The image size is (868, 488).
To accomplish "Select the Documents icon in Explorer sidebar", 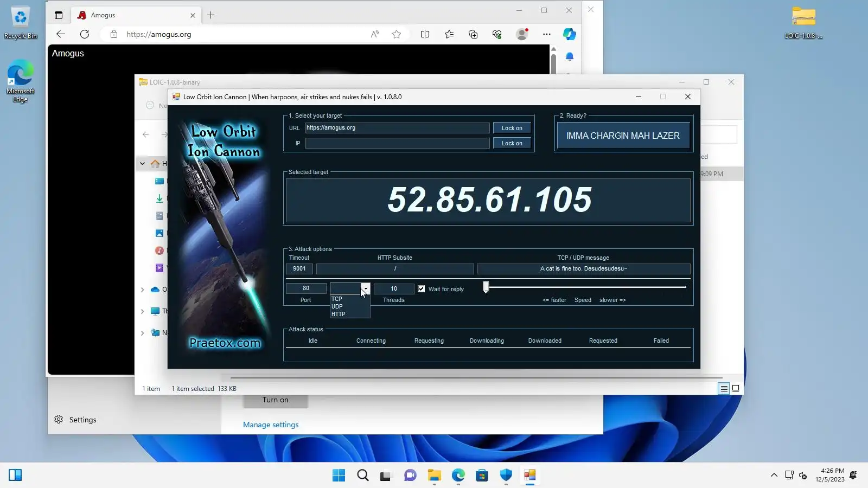I will [x=159, y=216].
